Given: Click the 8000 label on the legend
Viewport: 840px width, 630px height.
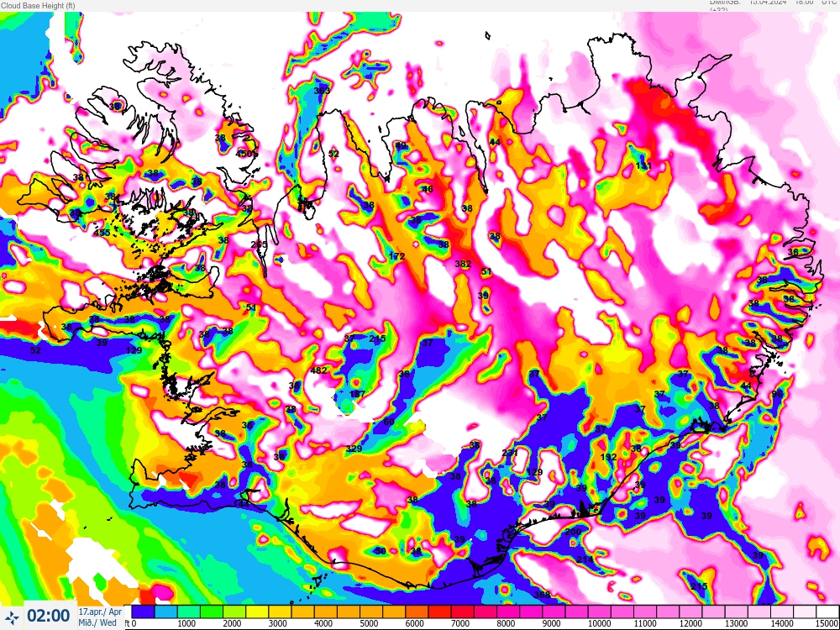Looking at the screenshot, I should pyautogui.click(x=505, y=623).
